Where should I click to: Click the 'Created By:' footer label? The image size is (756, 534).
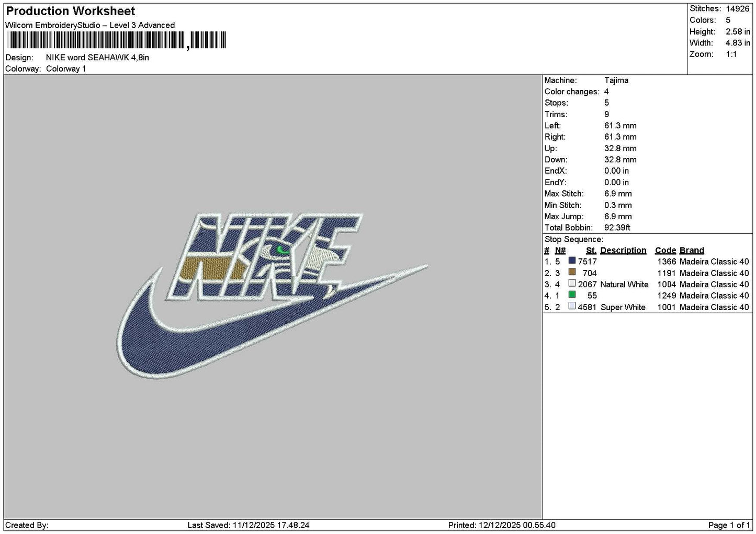27,525
